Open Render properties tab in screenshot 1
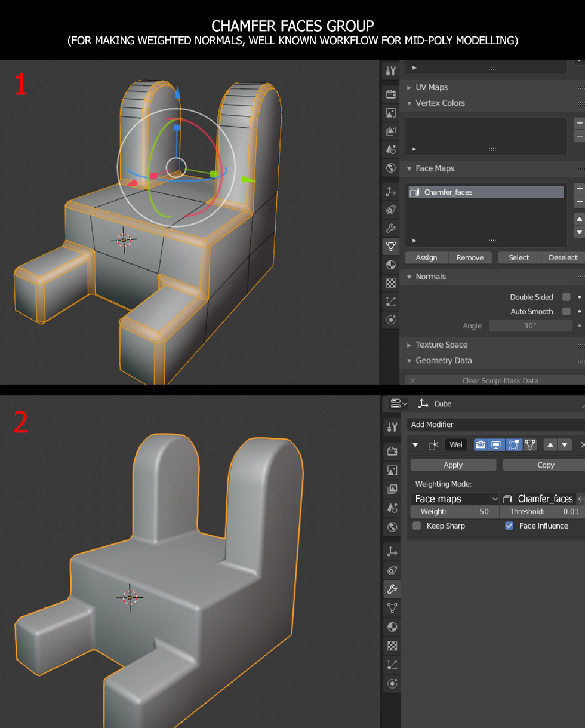585x728 pixels. [391, 94]
